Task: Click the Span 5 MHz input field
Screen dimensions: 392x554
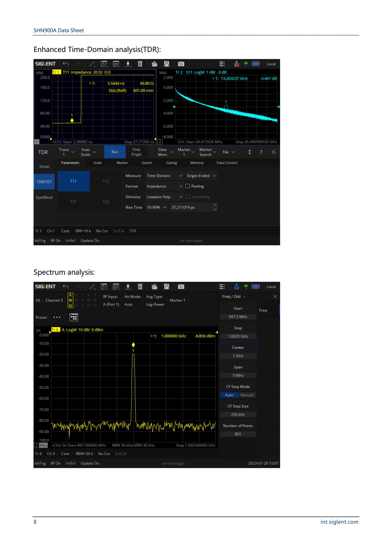Action: click(x=238, y=375)
